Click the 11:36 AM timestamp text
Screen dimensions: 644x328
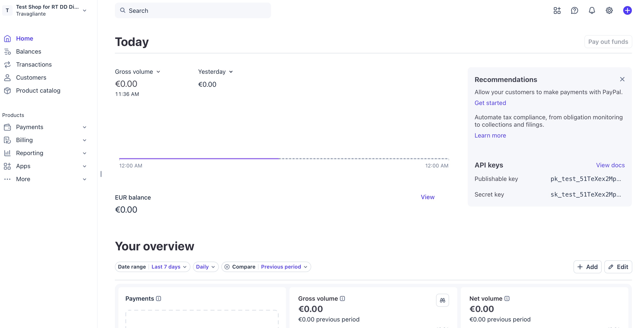pos(127,94)
